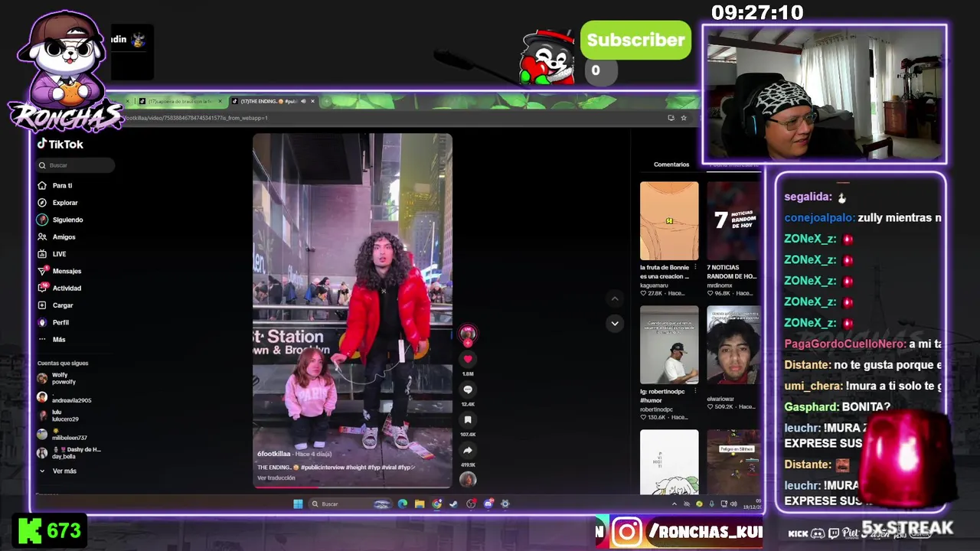Share the video with arrow icon
Screen dimensions: 980x551
[x=468, y=451]
